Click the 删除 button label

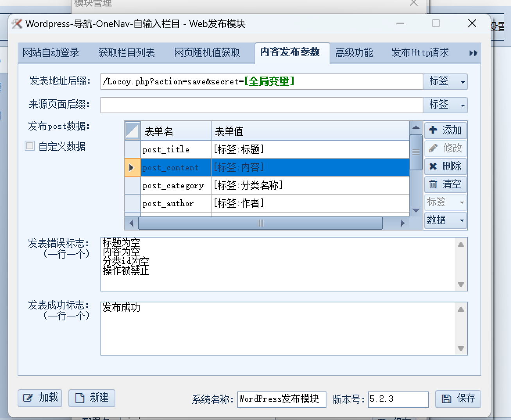[452, 166]
